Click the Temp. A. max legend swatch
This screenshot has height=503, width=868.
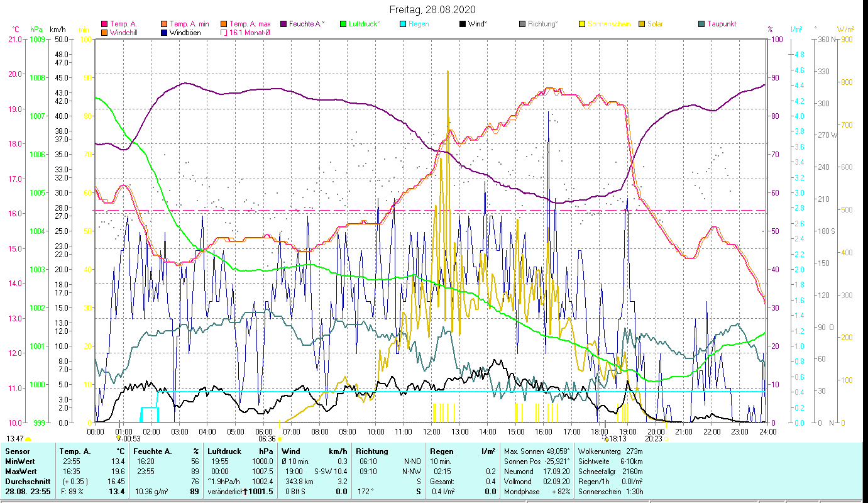pyautogui.click(x=223, y=25)
